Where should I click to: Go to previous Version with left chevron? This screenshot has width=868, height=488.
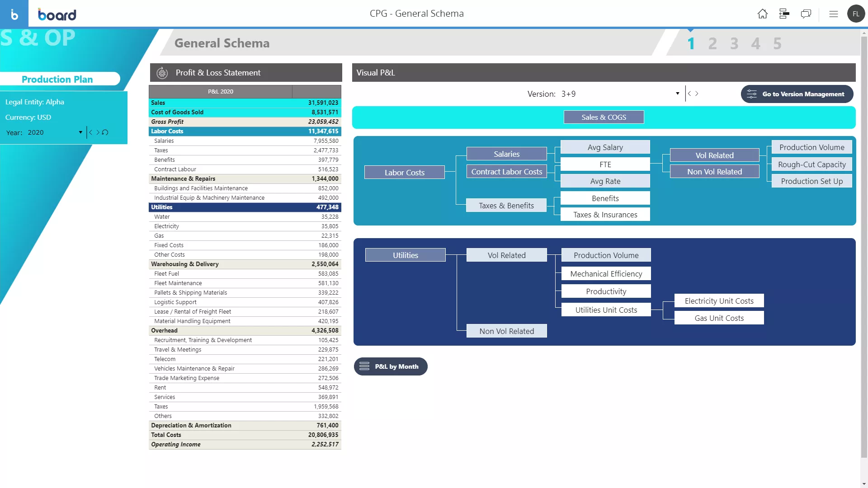pos(689,94)
